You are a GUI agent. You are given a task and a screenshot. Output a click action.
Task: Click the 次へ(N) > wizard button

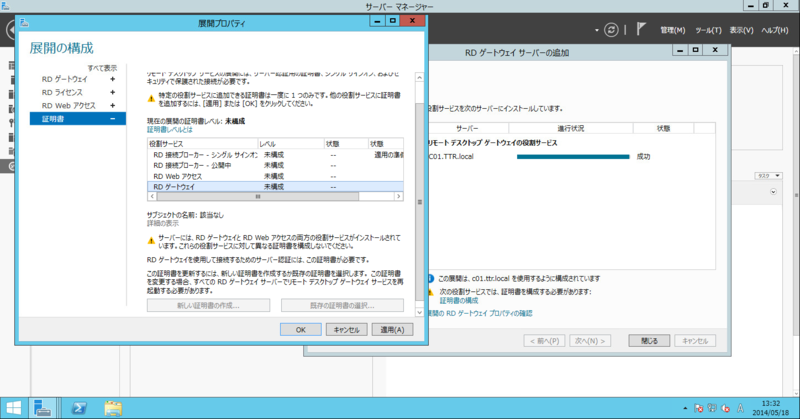[x=590, y=341]
